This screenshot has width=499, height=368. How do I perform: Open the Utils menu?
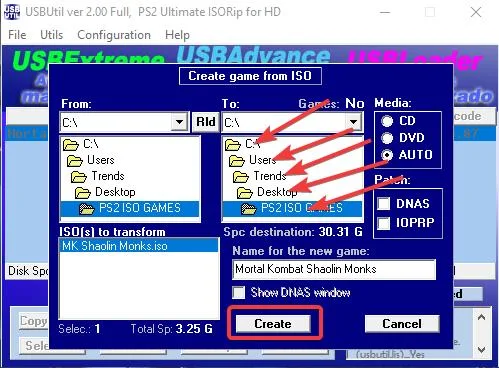pyautogui.click(x=51, y=35)
